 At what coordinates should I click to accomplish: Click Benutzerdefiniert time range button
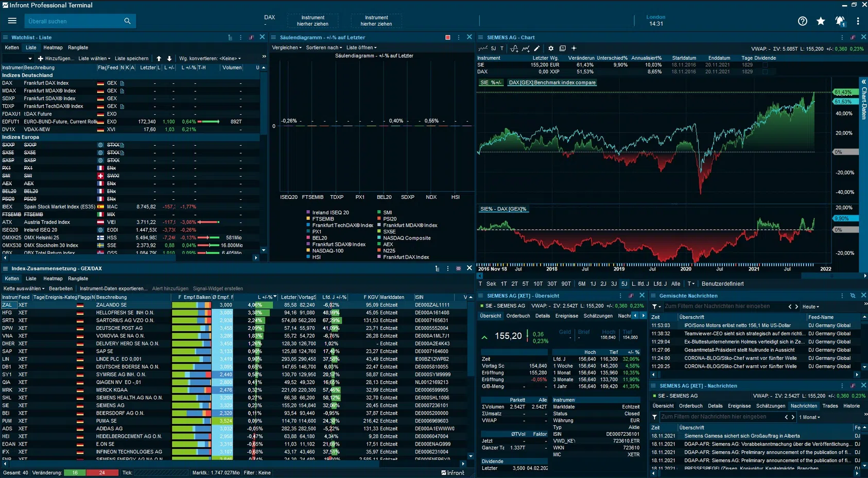(x=722, y=284)
